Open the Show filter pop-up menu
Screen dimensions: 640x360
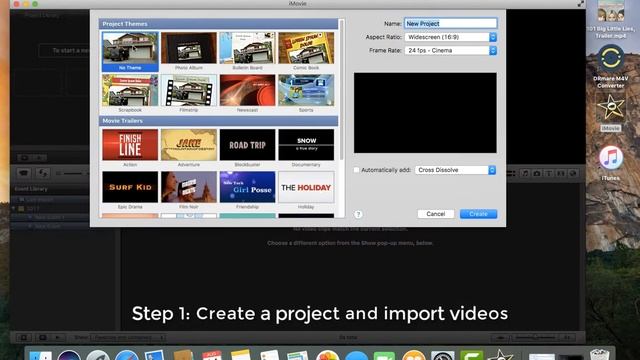128,338
